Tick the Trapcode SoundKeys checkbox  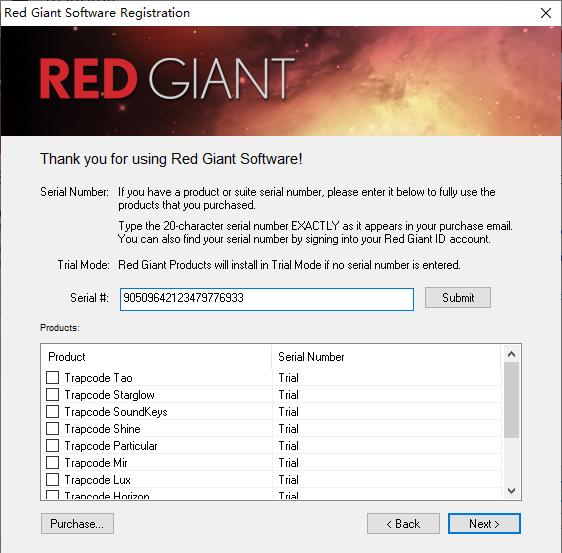[x=52, y=411]
